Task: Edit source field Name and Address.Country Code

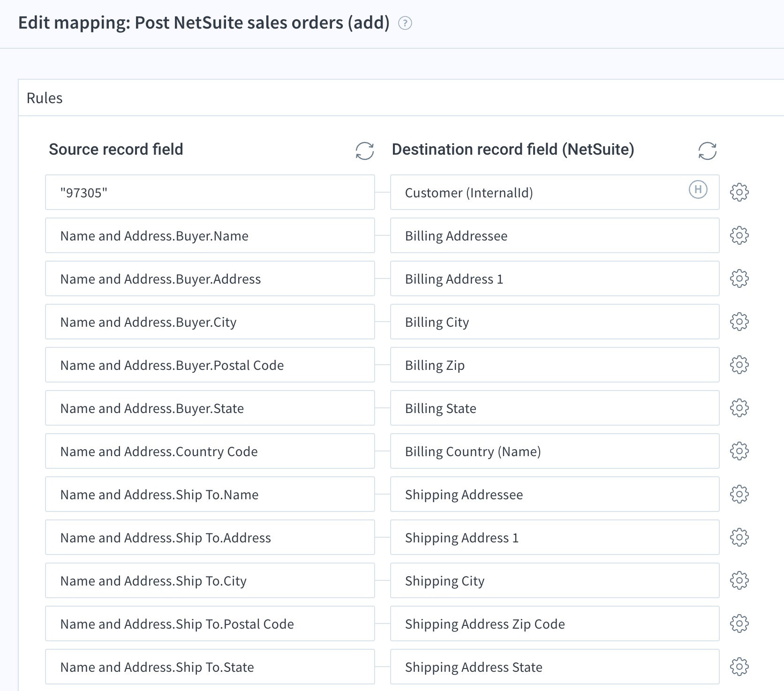Action: tap(210, 451)
